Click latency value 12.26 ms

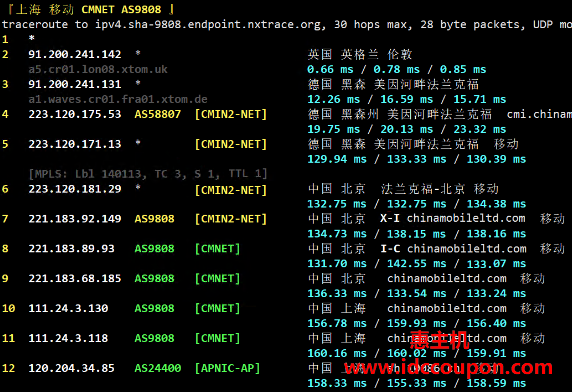point(333,99)
